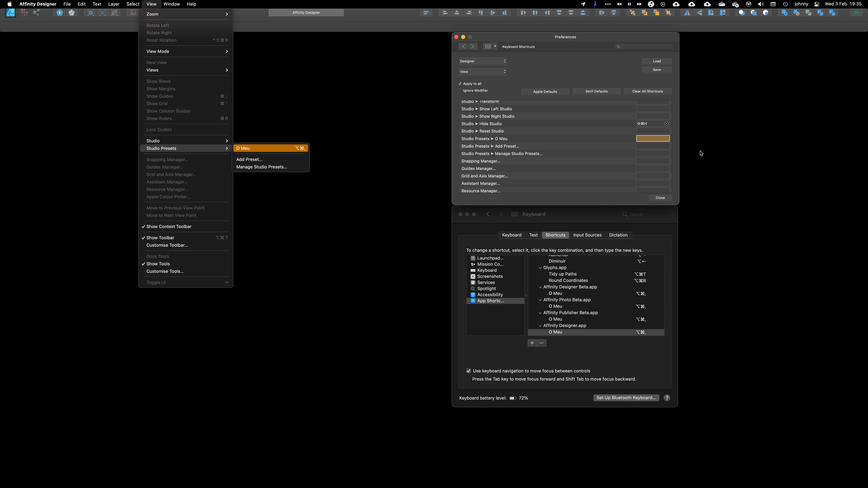Click the green Account toolbar icon
The height and width of the screenshot is (488, 868).
coord(856,13)
